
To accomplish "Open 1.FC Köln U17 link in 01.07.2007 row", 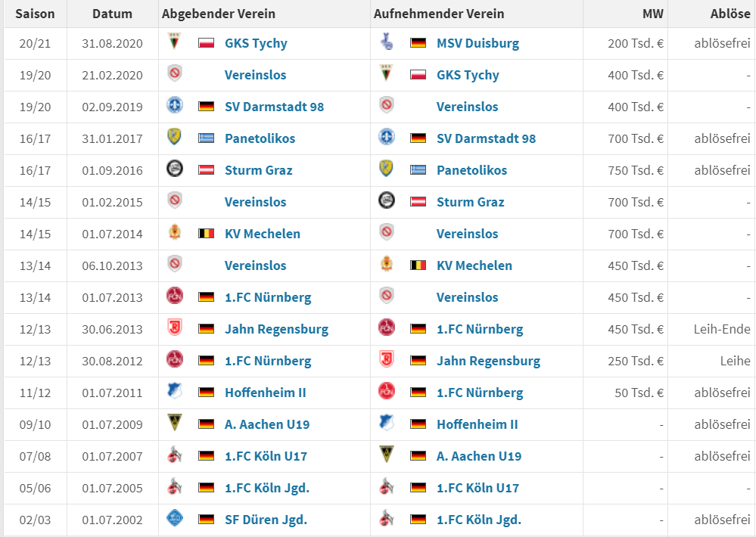I will (x=266, y=456).
